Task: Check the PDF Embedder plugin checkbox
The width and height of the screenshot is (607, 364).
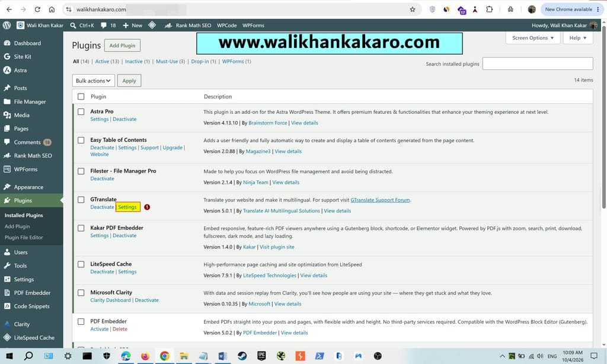Action: tap(81, 321)
